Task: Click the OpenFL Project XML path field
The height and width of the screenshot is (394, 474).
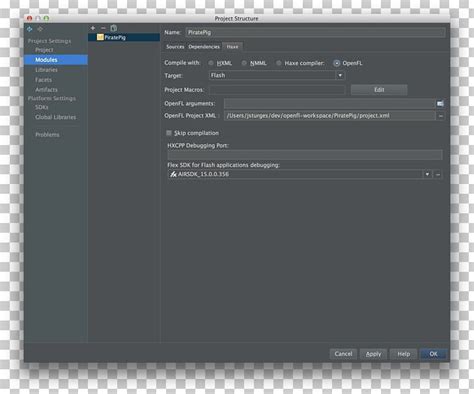Action: [x=329, y=116]
